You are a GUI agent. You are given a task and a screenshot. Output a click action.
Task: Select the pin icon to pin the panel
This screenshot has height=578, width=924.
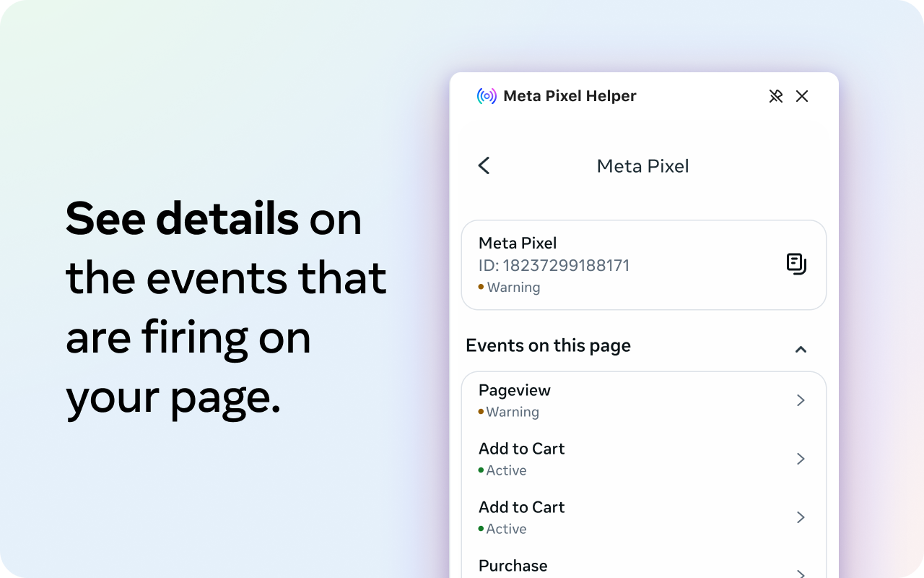click(776, 95)
